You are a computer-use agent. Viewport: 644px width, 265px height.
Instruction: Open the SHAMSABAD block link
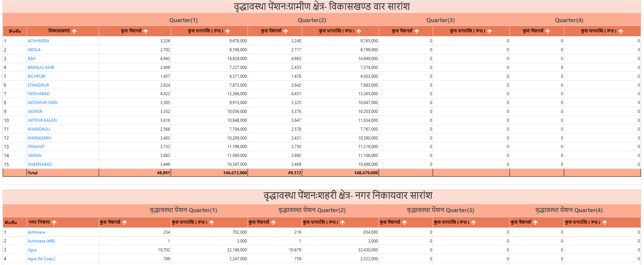40,164
